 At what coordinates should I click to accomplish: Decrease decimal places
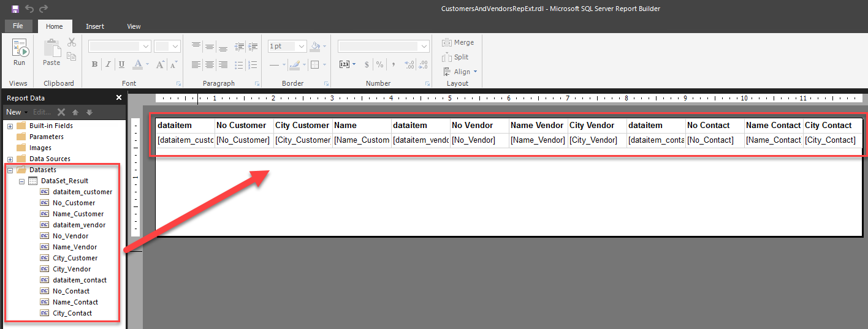[409, 64]
